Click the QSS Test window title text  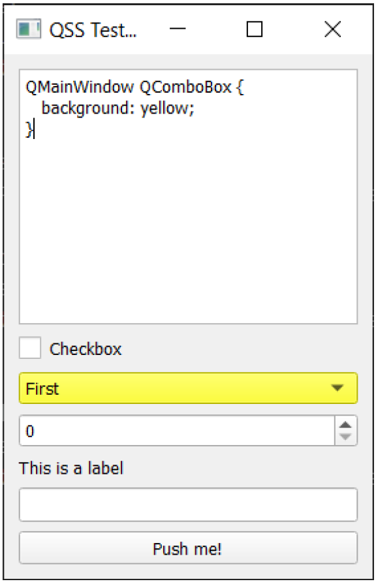[x=93, y=30]
